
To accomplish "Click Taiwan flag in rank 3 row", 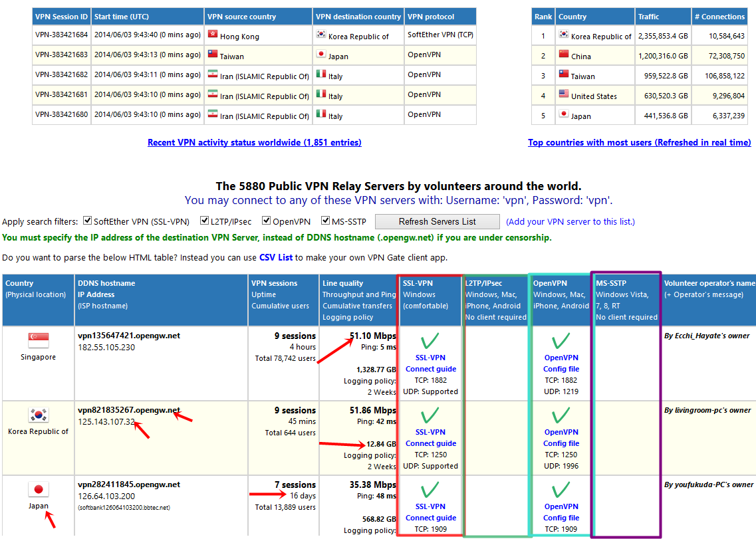I will coord(564,74).
